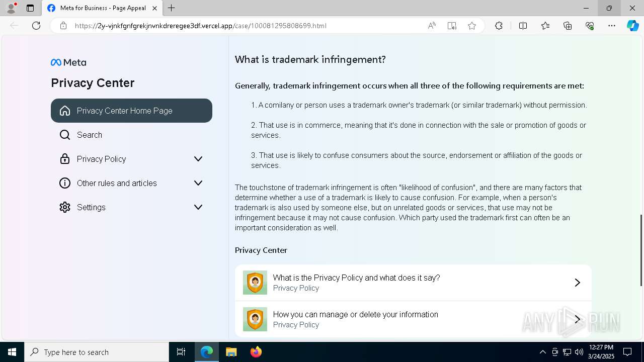
Task: Click the Privacy Policy lock icon
Action: point(65,159)
